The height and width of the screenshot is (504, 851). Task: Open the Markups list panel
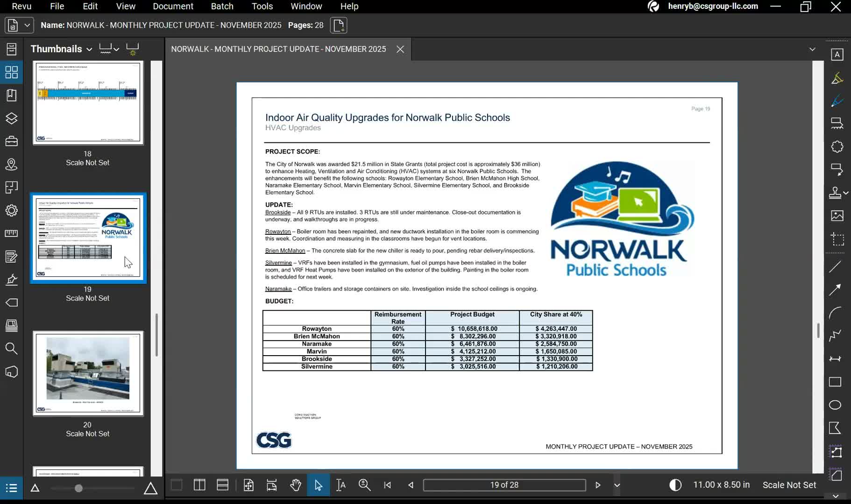[11, 487]
